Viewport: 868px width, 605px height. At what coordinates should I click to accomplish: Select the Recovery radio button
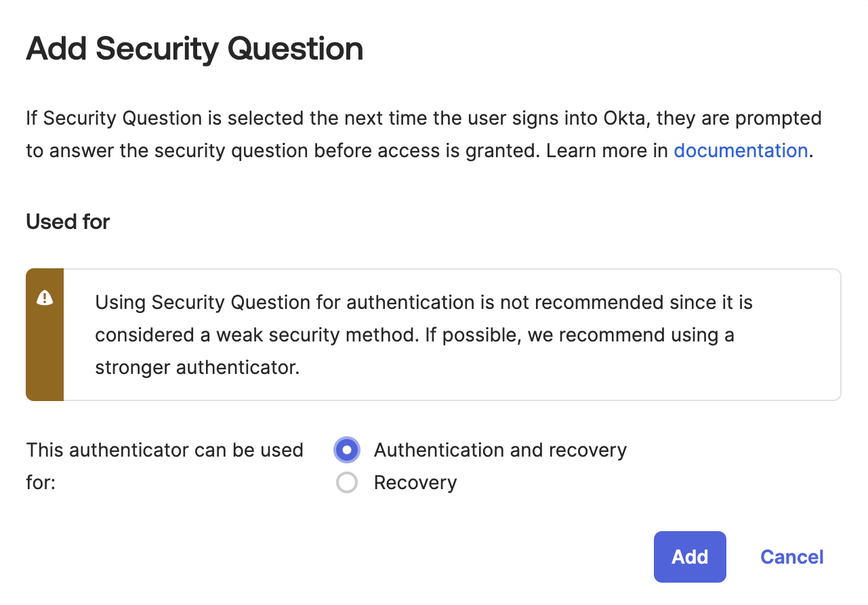click(x=347, y=483)
